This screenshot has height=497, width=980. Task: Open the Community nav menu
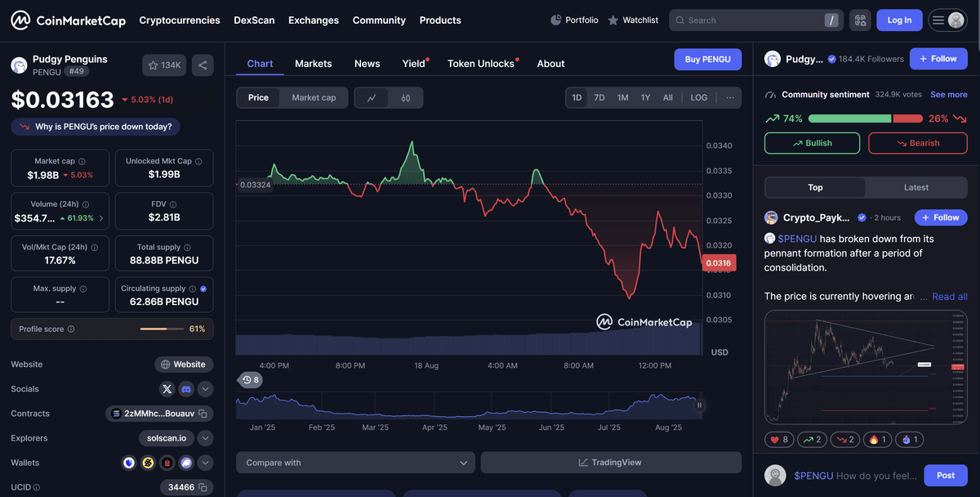379,20
